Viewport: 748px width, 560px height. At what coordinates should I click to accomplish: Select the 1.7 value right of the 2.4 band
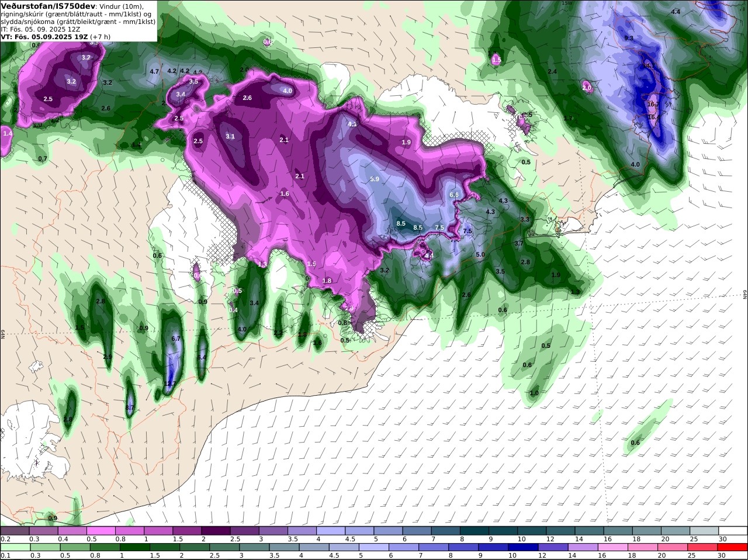pos(568,118)
